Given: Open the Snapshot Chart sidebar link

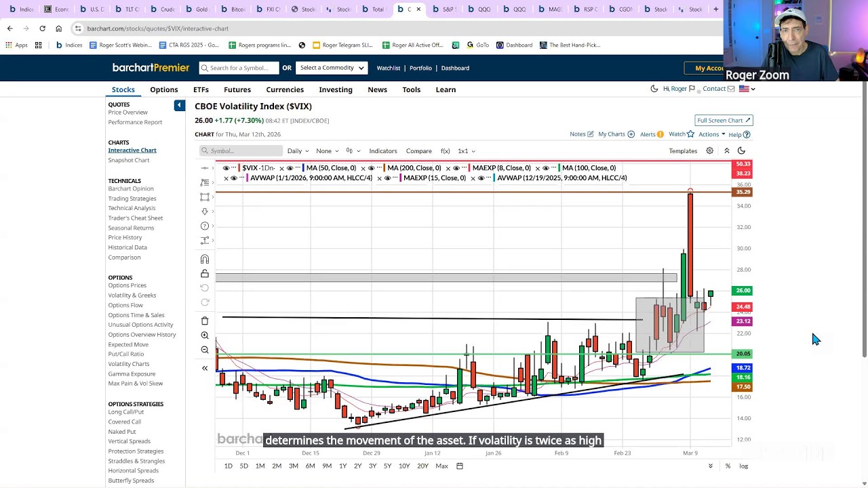Looking at the screenshot, I should pos(129,160).
